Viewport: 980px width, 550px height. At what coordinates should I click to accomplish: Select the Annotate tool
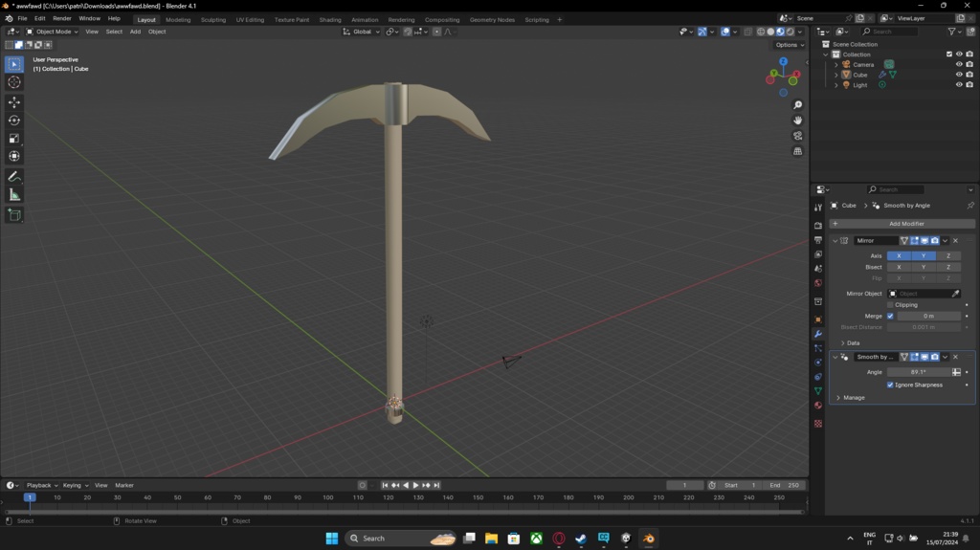(14, 177)
